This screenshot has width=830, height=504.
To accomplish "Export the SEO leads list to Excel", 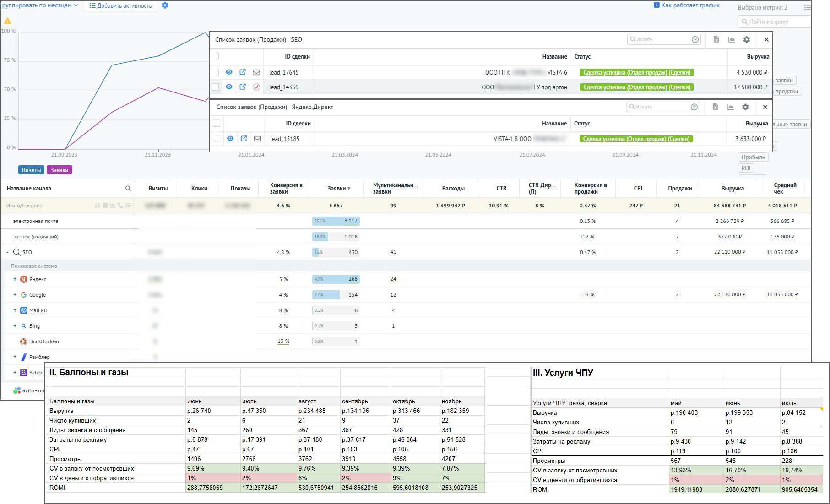I will tap(716, 40).
